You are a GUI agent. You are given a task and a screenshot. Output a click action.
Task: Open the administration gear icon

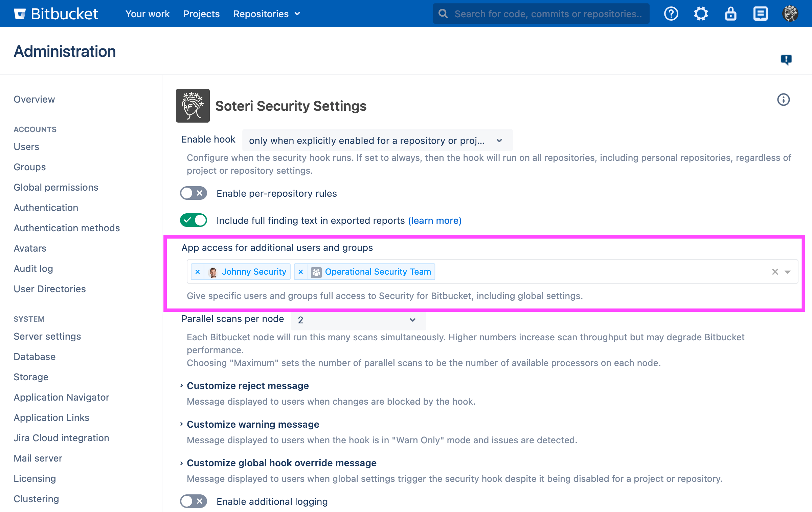(x=701, y=14)
